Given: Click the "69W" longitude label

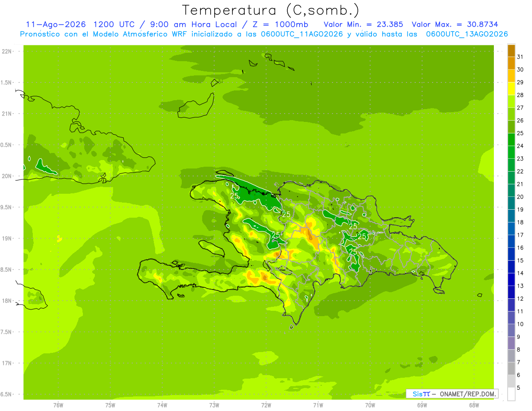Looking at the screenshot, I should [x=422, y=405].
